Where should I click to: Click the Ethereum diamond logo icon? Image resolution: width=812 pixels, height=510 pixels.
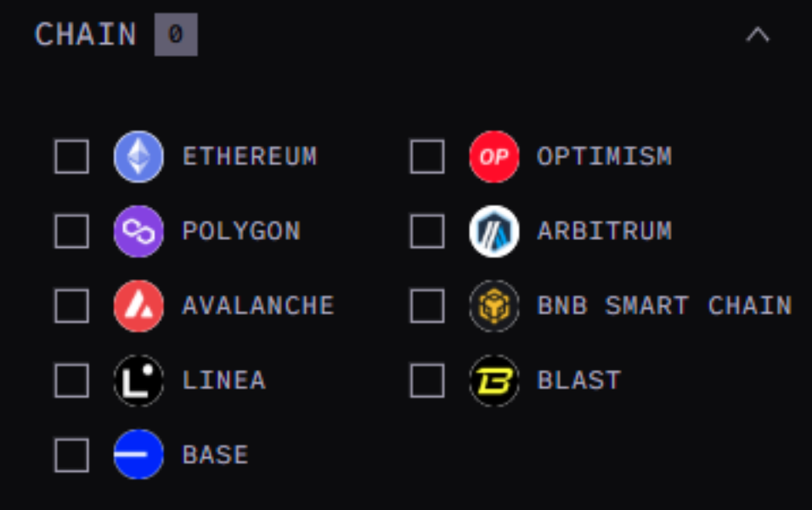click(x=138, y=157)
